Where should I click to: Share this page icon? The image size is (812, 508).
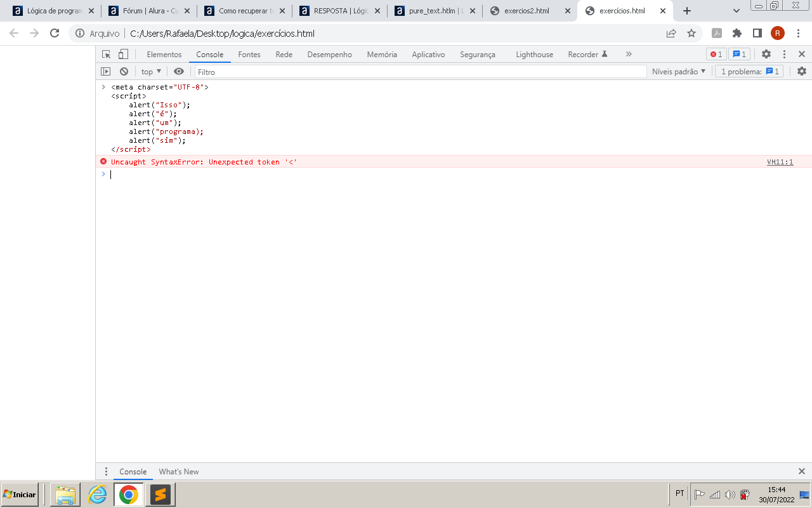click(x=671, y=33)
